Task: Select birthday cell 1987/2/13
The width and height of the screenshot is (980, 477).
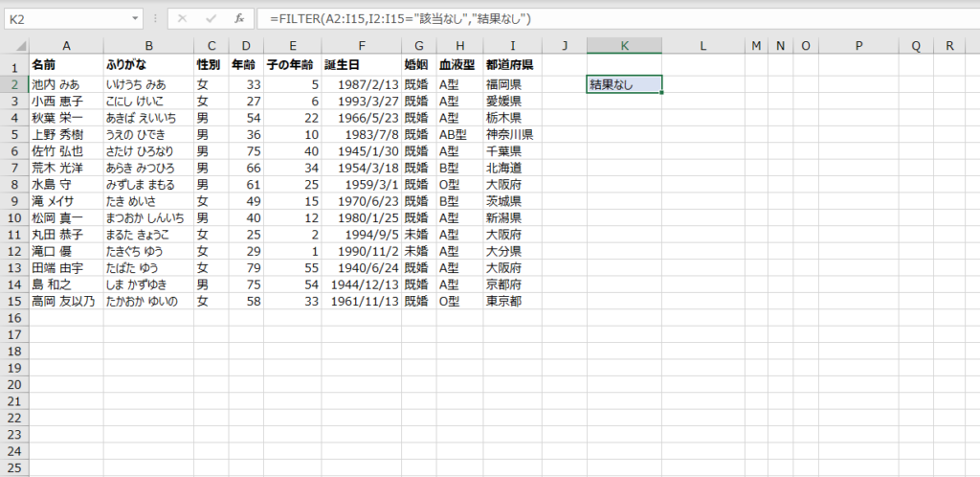Action: (363, 83)
